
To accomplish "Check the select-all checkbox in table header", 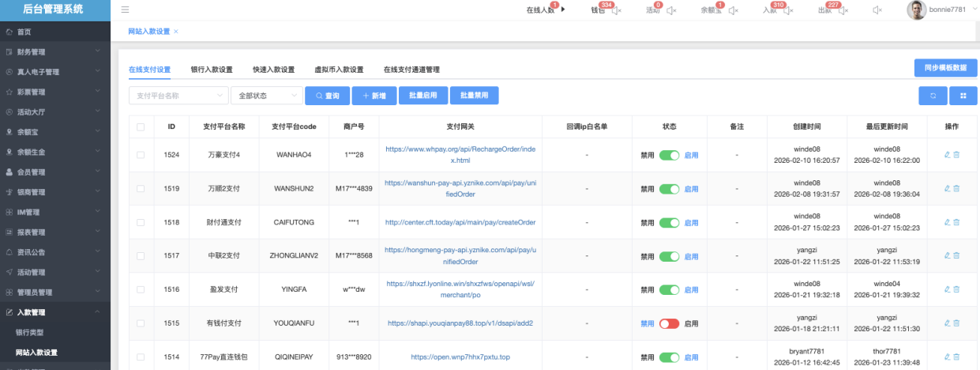I will (141, 127).
